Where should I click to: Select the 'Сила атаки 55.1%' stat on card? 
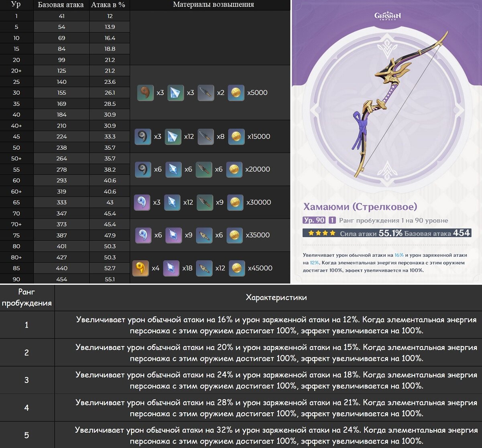click(371, 233)
